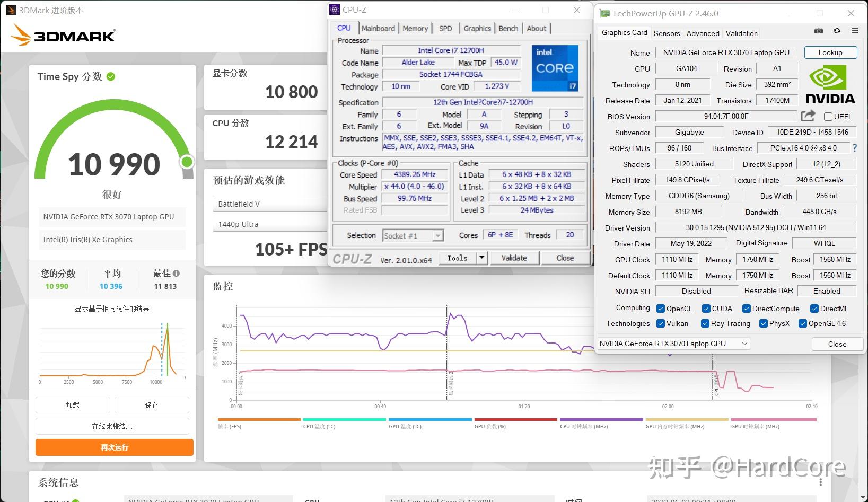Click the 3DMark logo
The image size is (868, 502).
pos(64,35)
